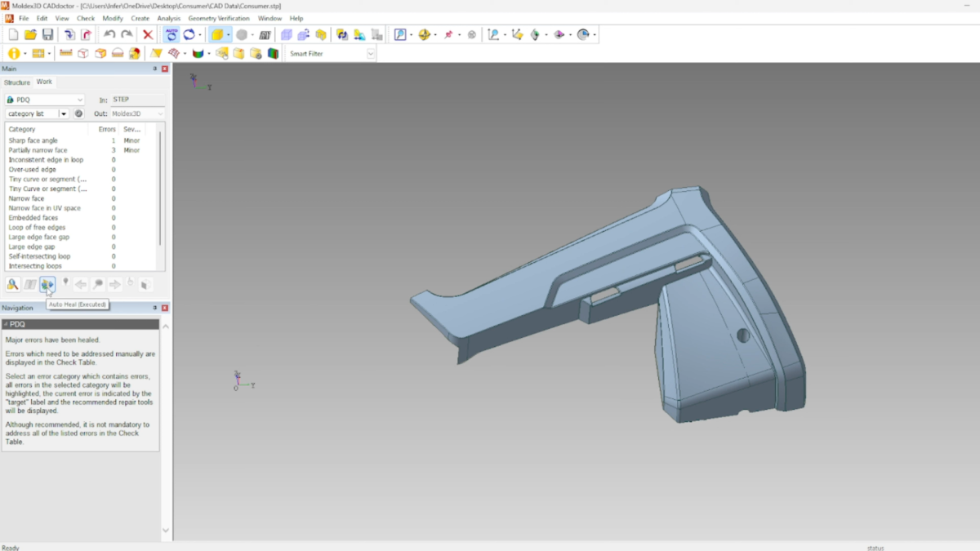
Task: Expand arrow beside the info circle icon
Action: tap(24, 53)
